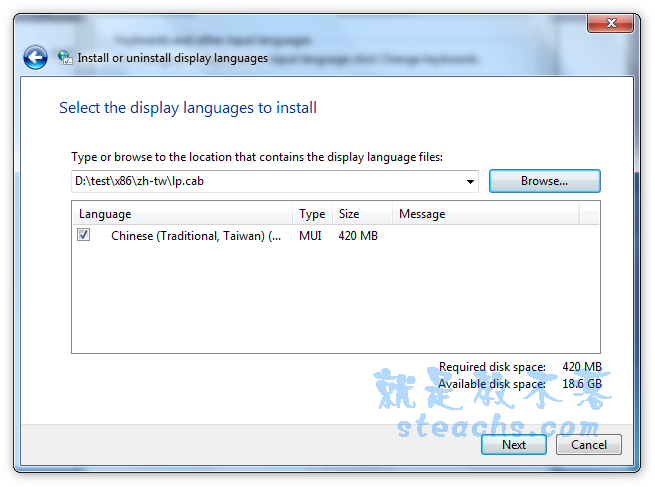The height and width of the screenshot is (487, 655).
Task: Close the install languages dialog
Action: 611,23
